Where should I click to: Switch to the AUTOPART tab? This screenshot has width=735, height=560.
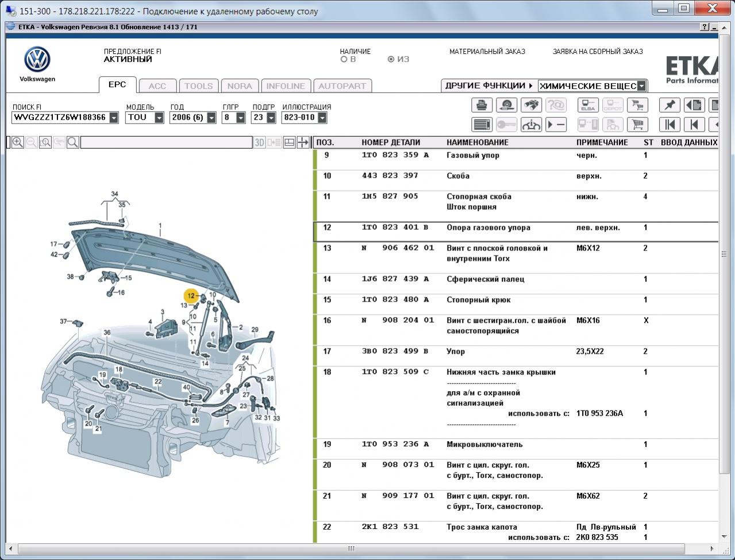tap(343, 86)
